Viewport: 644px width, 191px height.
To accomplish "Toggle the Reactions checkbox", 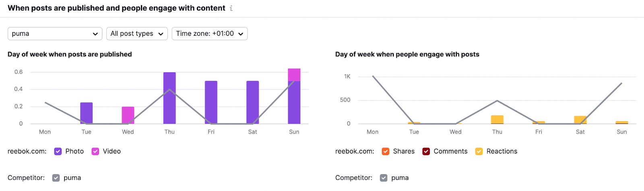I will [479, 152].
